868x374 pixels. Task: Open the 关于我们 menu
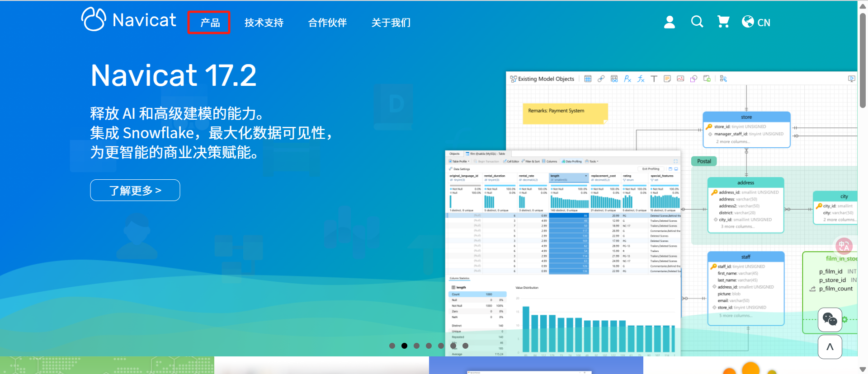[391, 23]
